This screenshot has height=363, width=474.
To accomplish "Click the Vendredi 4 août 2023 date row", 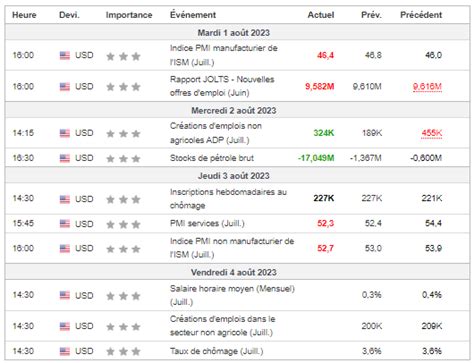I will point(237,272).
